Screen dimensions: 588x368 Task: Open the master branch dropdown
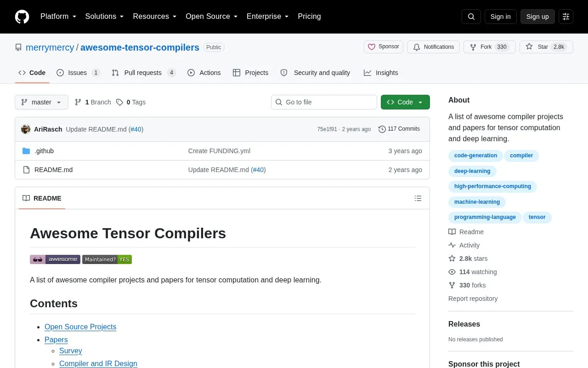pyautogui.click(x=41, y=102)
